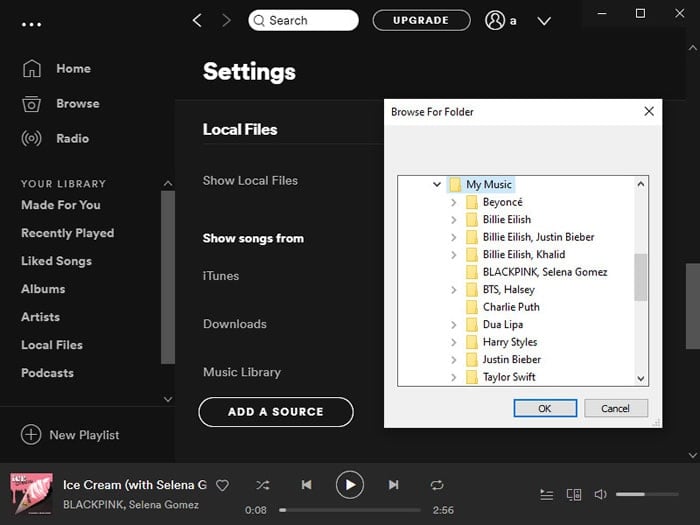Click the Beyoncé folder icon

click(x=471, y=202)
